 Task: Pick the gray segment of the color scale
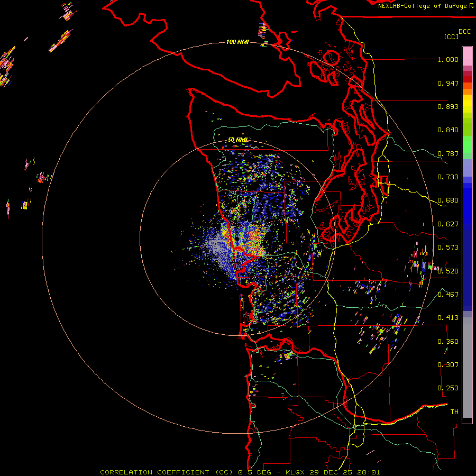467,368
